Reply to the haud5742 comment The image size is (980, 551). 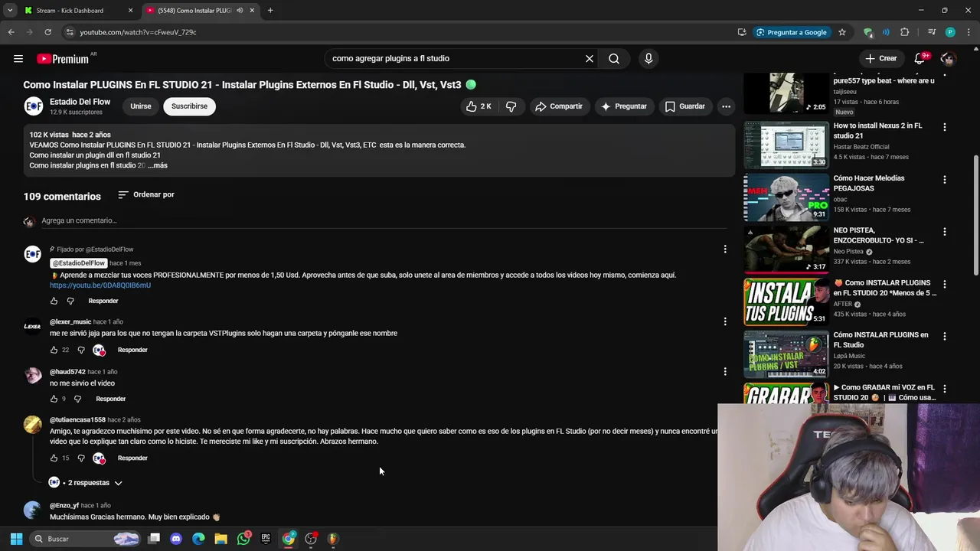pyautogui.click(x=111, y=399)
